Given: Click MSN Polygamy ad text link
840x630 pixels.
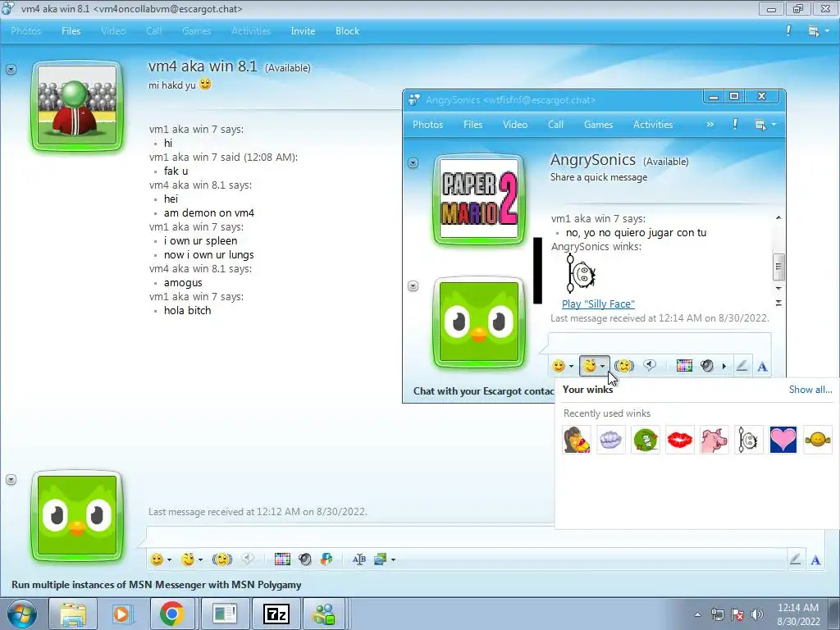Looking at the screenshot, I should pos(157,584).
